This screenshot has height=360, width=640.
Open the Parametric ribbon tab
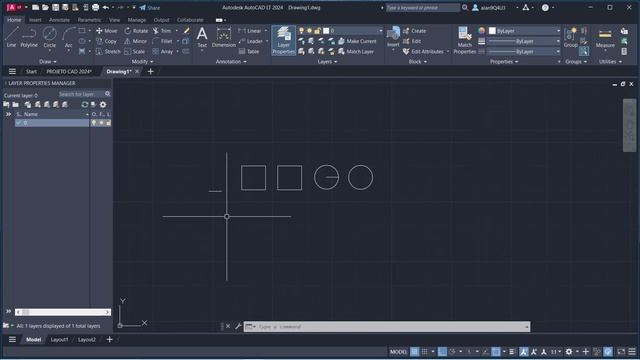coord(89,20)
